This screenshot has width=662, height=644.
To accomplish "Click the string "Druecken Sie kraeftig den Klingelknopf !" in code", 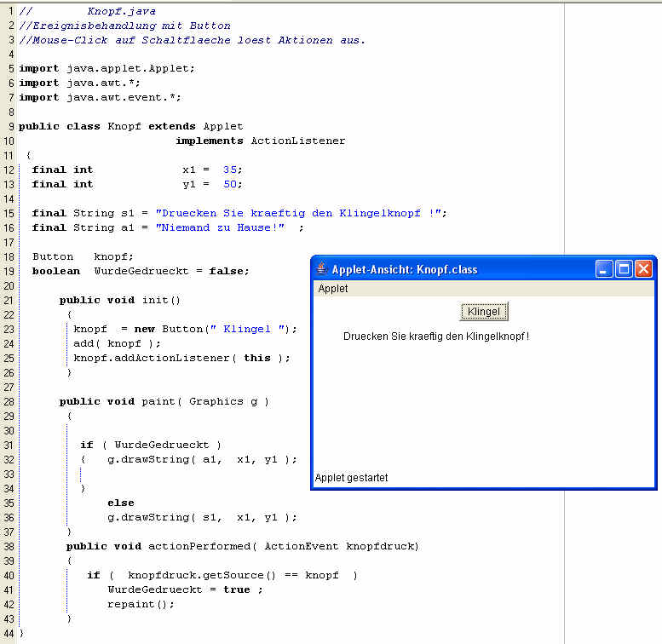I will pyautogui.click(x=299, y=213).
